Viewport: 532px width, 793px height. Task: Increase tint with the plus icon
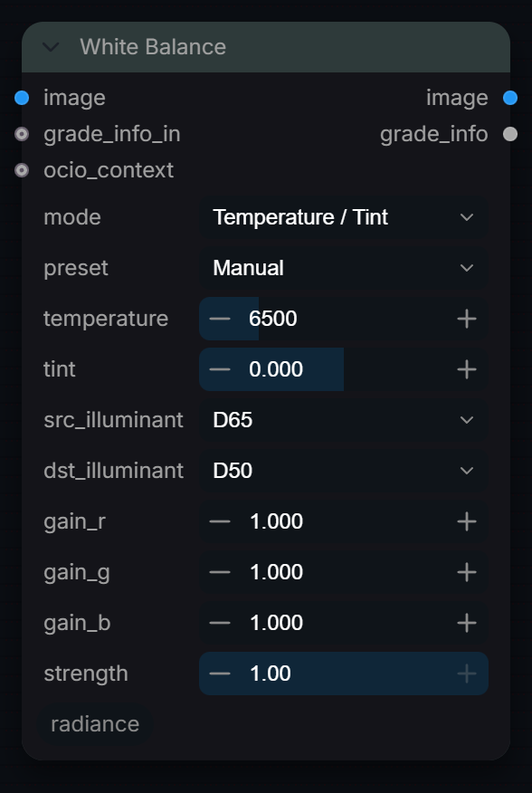pyautogui.click(x=467, y=369)
